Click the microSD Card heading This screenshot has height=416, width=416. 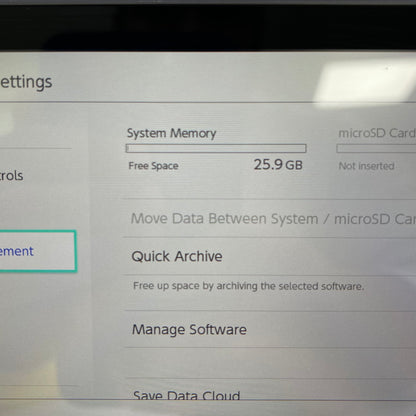tap(377, 133)
